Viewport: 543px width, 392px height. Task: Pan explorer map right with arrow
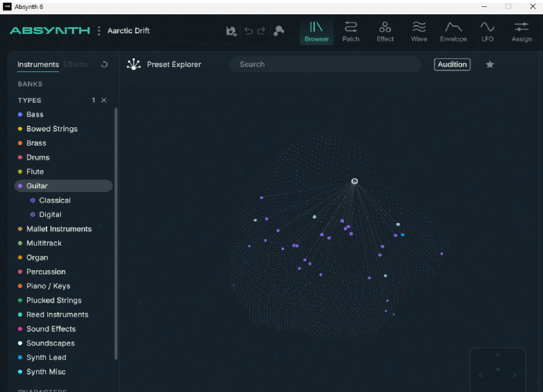[514, 375]
